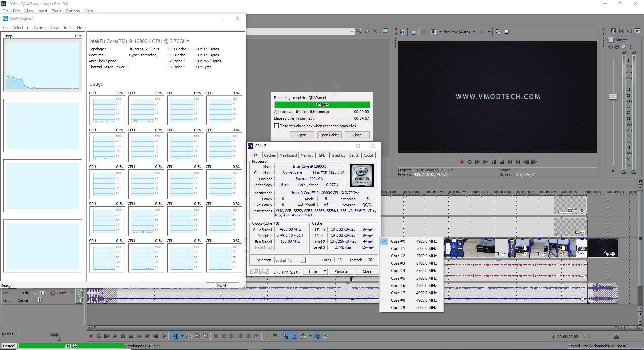The width and height of the screenshot is (644, 350).
Task: Stop playback in the video preview transport
Action: pyautogui.click(x=502, y=162)
